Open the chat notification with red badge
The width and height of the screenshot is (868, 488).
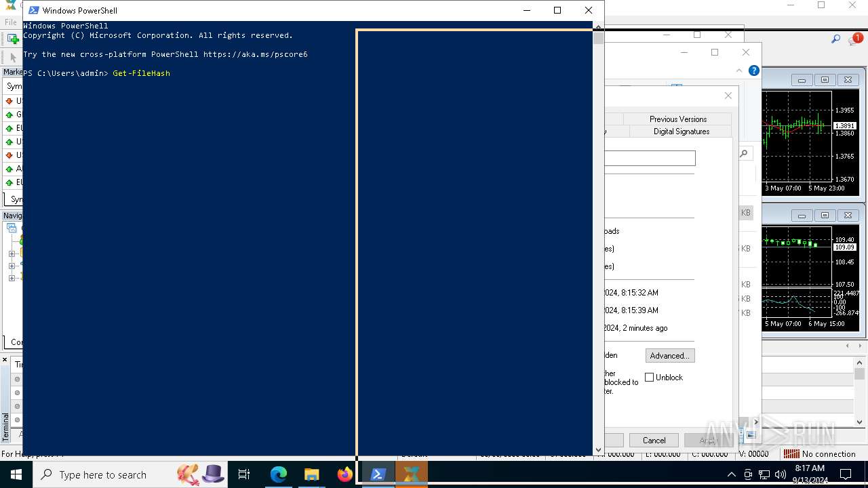click(x=855, y=39)
